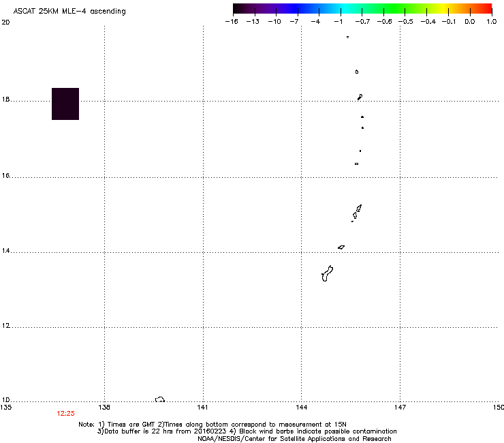The width and height of the screenshot is (504, 443).
Task: Click the 'ASCAT 25KM MLE-4 ascending' title
Action: pos(69,12)
